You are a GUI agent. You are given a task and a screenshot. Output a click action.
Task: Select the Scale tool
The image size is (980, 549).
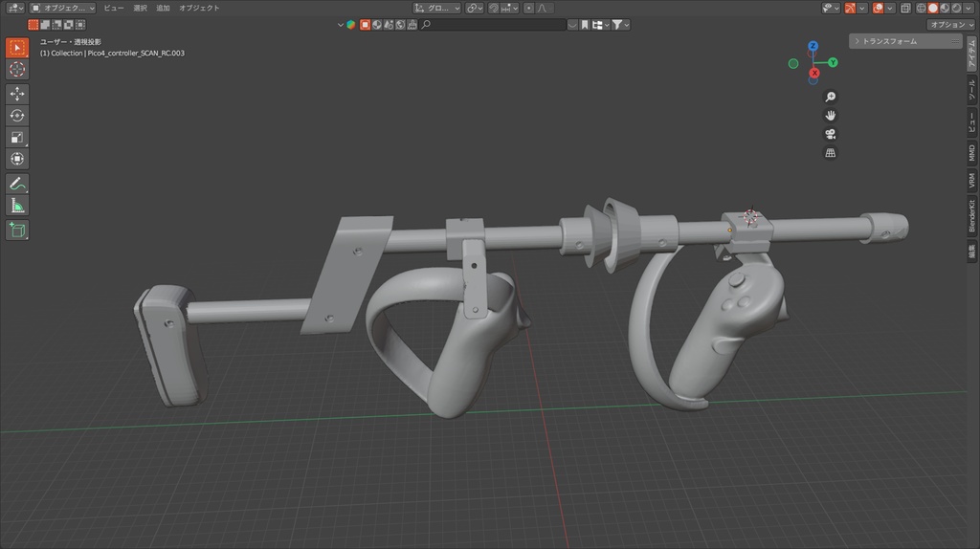pos(17,138)
